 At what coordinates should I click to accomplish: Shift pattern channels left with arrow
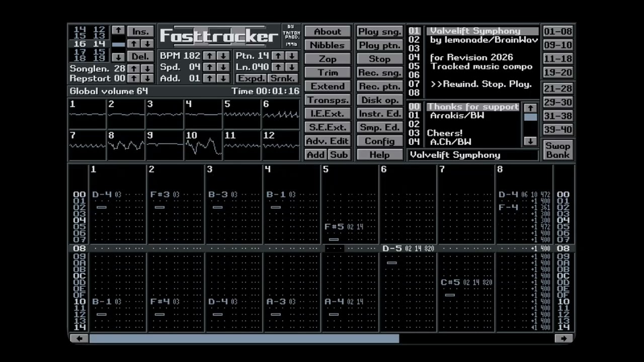pos(79,338)
